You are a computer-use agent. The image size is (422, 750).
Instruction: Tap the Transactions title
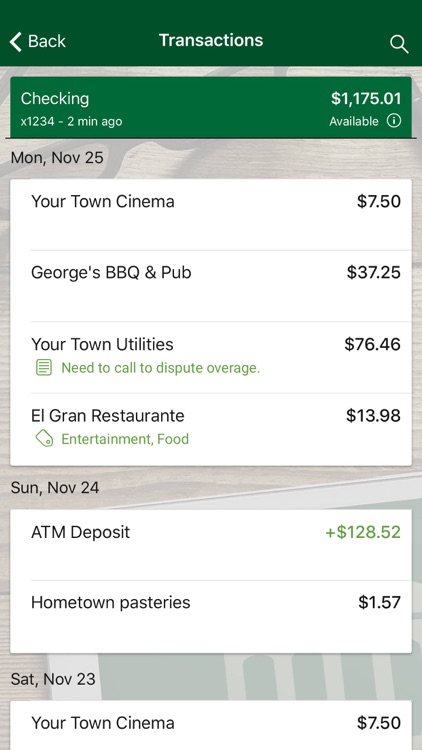pyautogui.click(x=211, y=40)
